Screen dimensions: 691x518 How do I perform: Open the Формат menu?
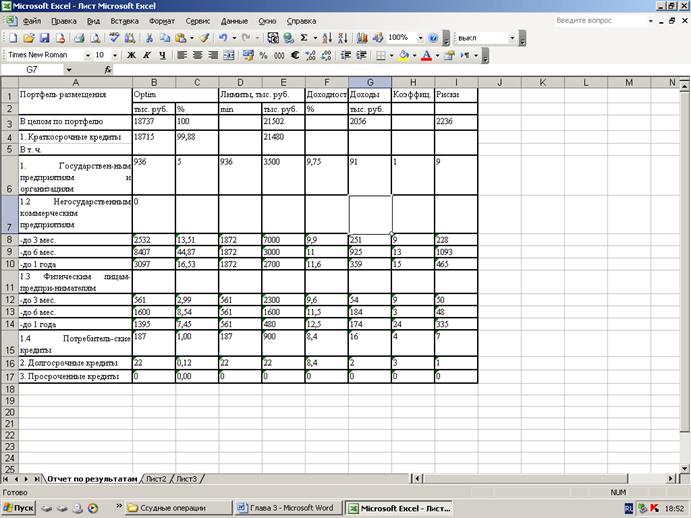coord(162,21)
